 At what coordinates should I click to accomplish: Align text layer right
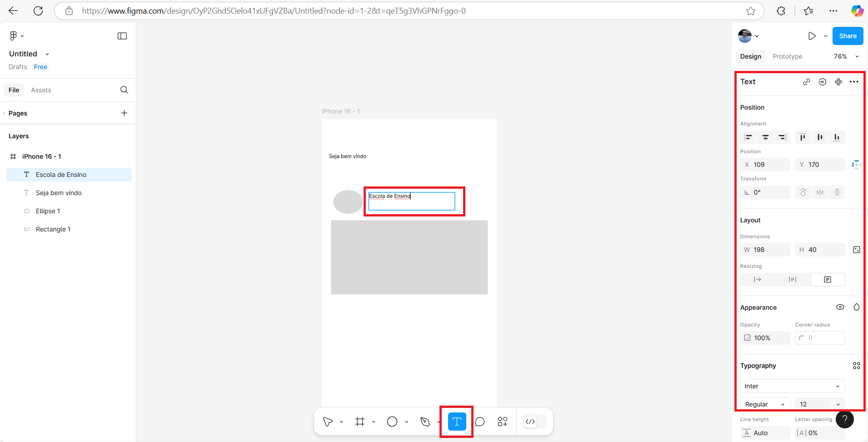click(x=782, y=137)
